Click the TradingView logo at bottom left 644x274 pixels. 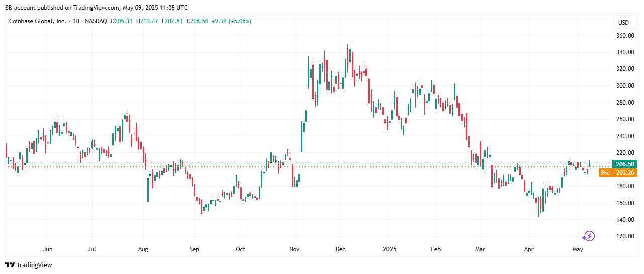(x=29, y=265)
